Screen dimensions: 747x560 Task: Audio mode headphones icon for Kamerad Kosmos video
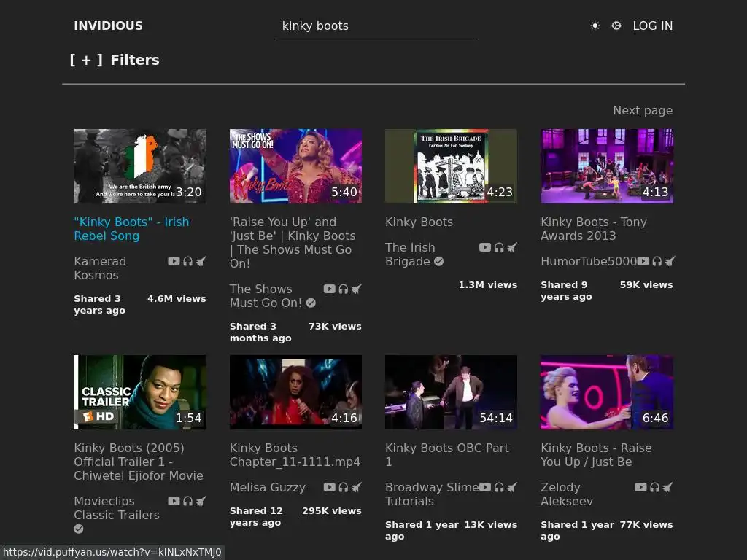click(x=187, y=261)
